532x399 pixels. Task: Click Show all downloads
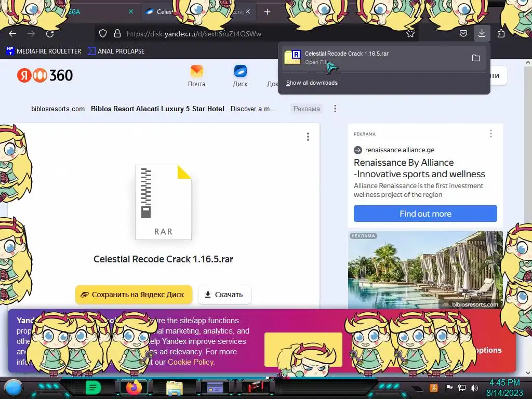tap(312, 83)
